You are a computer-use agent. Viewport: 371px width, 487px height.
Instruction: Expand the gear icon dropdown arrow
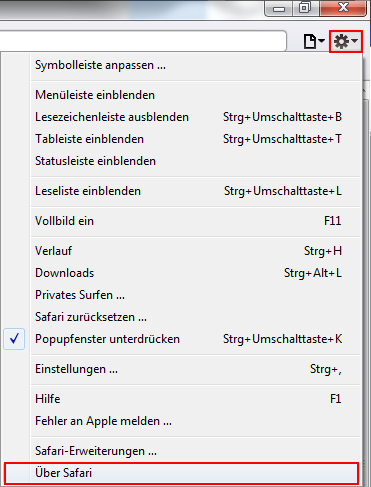(355, 41)
